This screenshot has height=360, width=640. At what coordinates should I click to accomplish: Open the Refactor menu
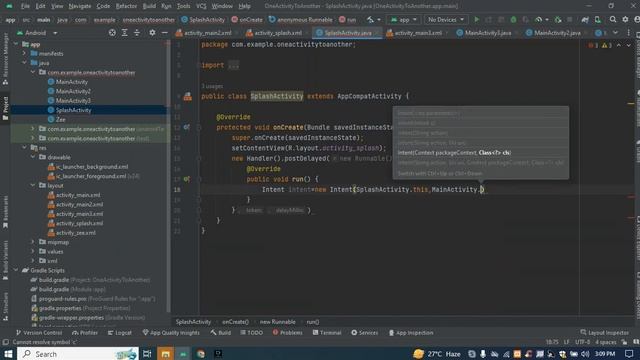126,6
